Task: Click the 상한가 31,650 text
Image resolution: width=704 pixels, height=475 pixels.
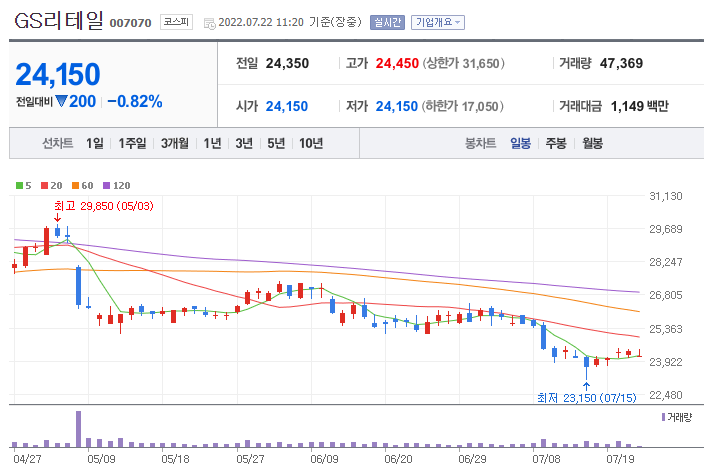Action: [x=463, y=63]
